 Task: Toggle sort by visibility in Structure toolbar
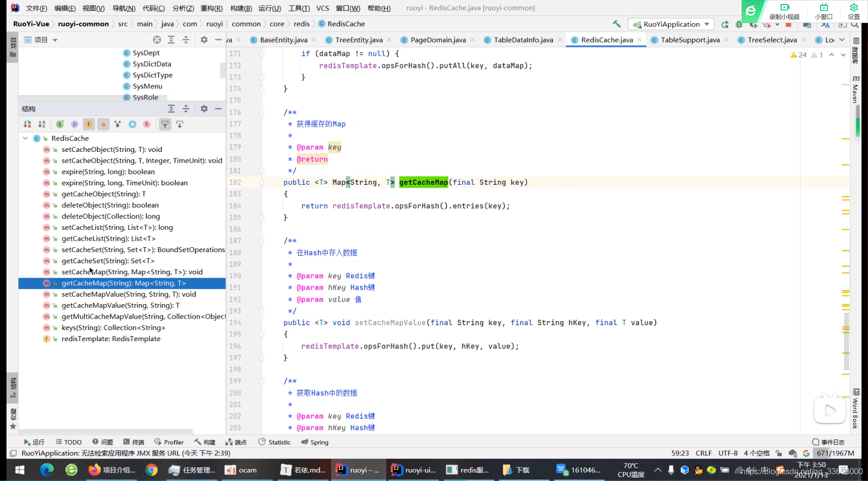click(x=27, y=124)
